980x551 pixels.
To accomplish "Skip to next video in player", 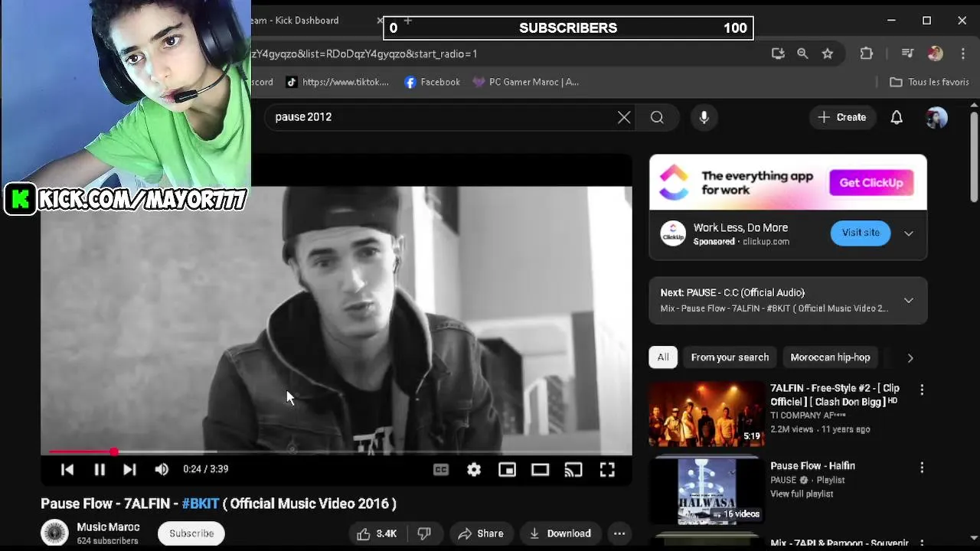I will coord(129,469).
